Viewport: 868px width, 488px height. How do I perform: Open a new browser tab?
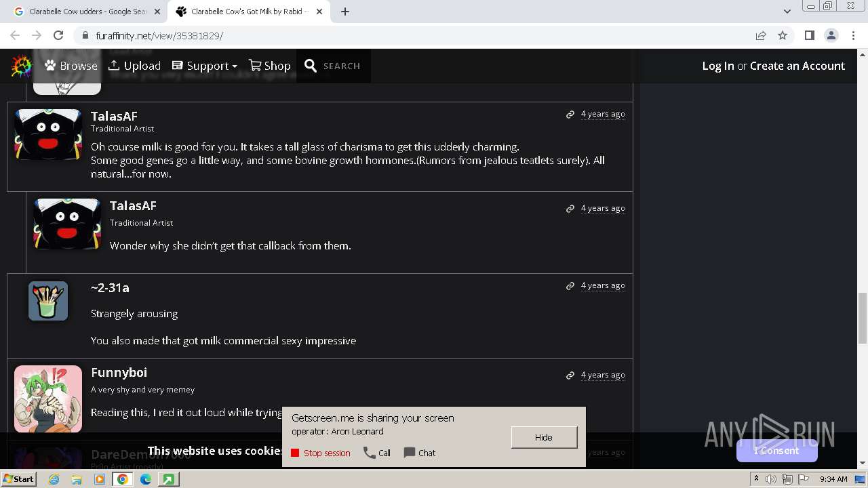344,12
